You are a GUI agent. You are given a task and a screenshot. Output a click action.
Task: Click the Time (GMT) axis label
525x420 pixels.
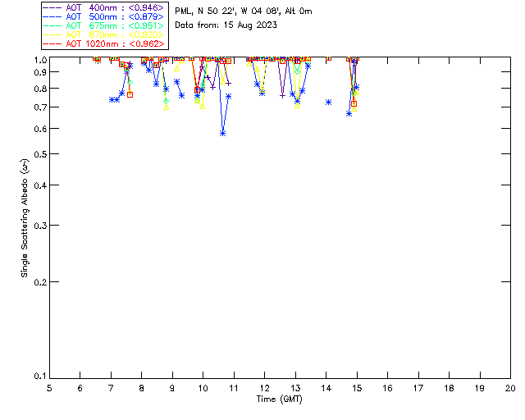(279, 399)
